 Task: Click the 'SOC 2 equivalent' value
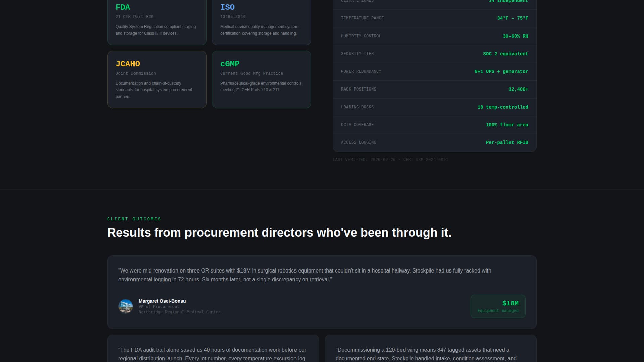coord(505,54)
